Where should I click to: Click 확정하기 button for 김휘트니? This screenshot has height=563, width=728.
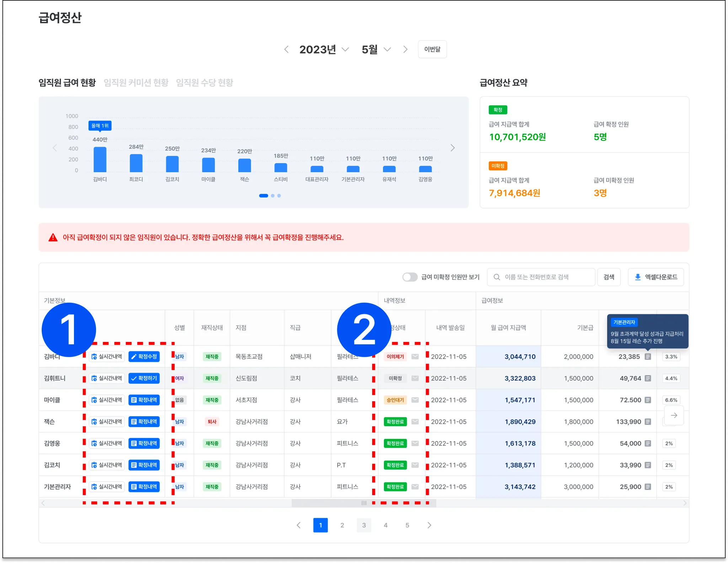click(144, 378)
